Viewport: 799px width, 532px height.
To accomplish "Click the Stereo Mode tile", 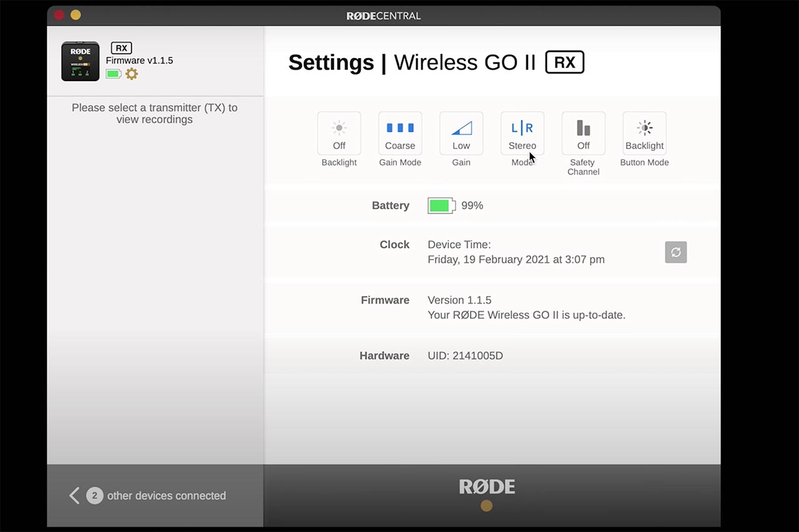I will [x=522, y=133].
